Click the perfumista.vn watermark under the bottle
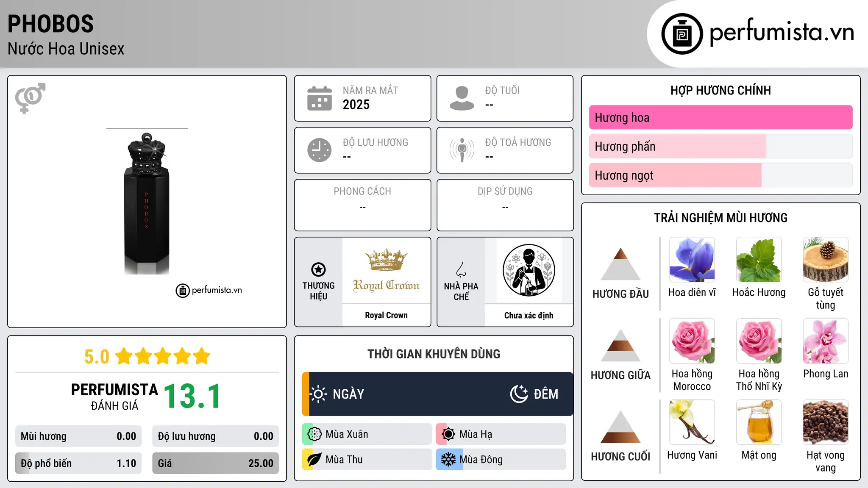Image resolution: width=868 pixels, height=488 pixels. (209, 290)
